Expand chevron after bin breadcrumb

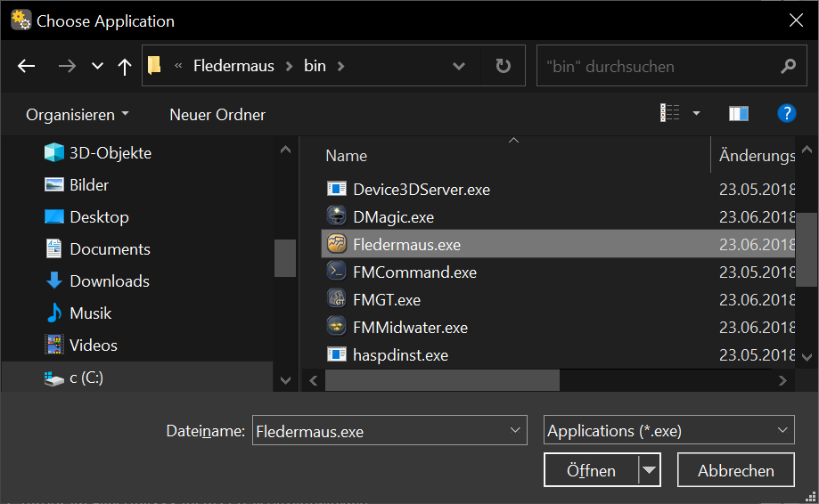(341, 66)
